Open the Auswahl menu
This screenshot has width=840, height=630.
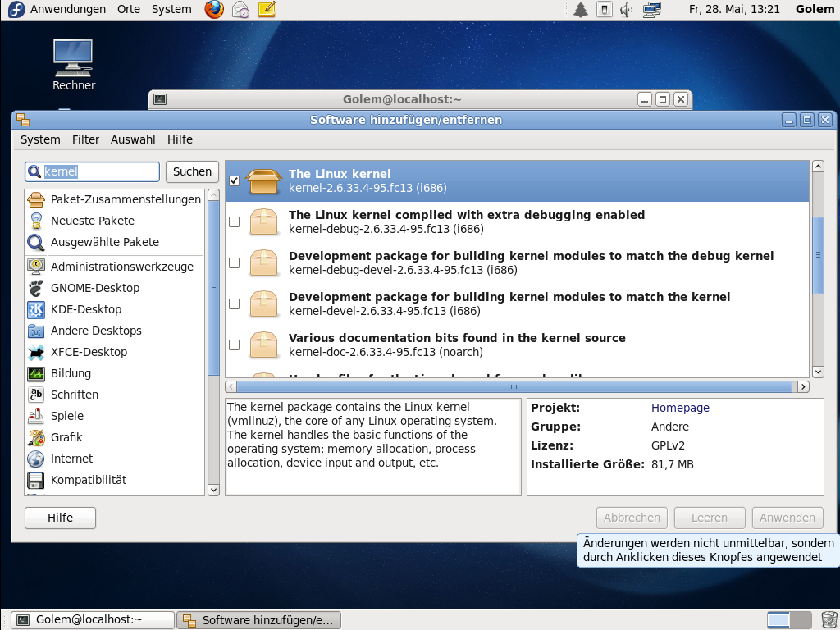(x=133, y=139)
